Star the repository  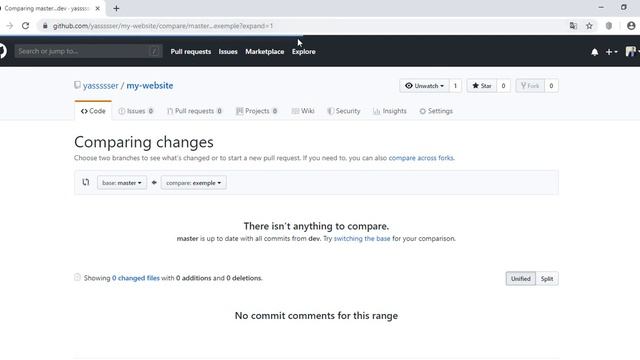(482, 86)
